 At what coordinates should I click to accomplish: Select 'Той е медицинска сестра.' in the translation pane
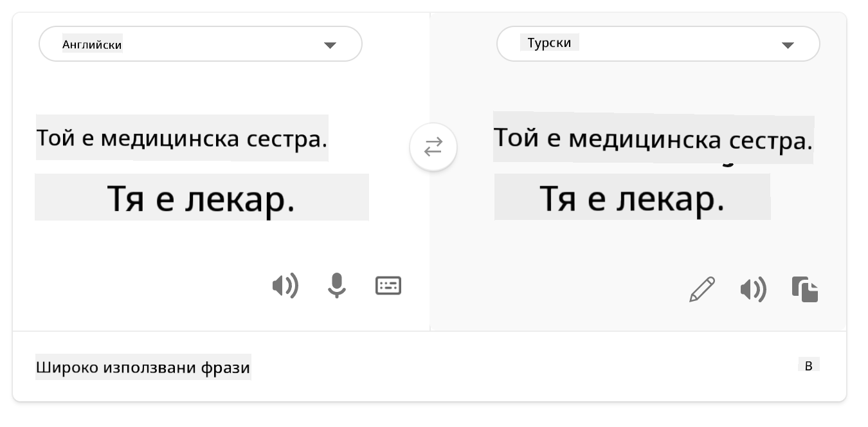click(653, 138)
